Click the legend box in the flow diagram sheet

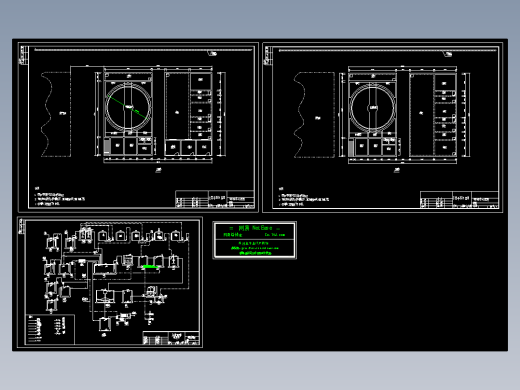click(x=50, y=329)
